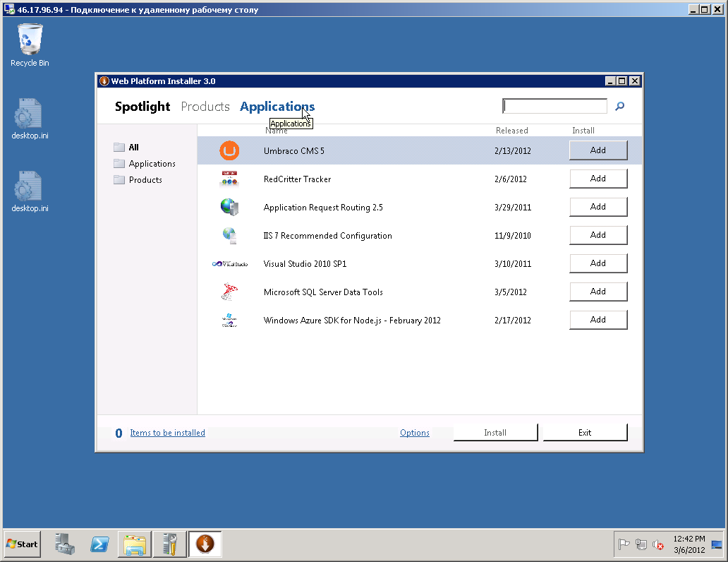The height and width of the screenshot is (562, 728).
Task: Click the Application Request Routing 2.5 globe icon
Action: click(229, 207)
